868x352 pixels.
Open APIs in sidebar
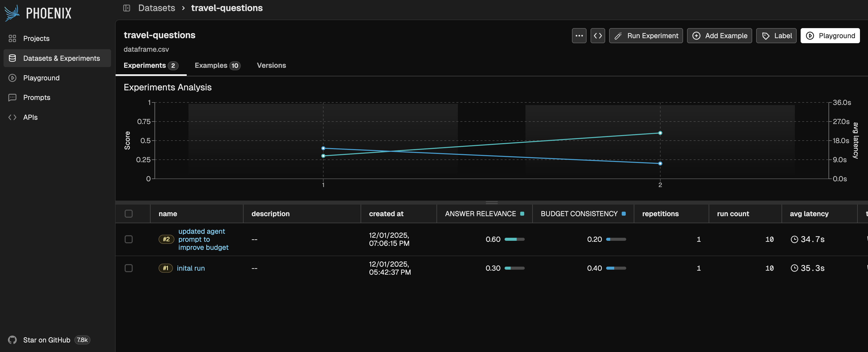pos(30,117)
